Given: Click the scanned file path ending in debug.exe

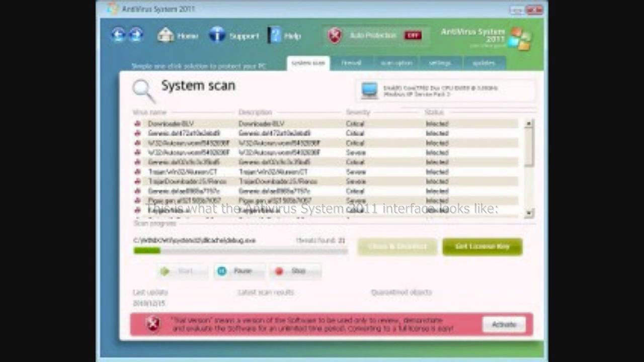Looking at the screenshot, I should pos(194,241).
